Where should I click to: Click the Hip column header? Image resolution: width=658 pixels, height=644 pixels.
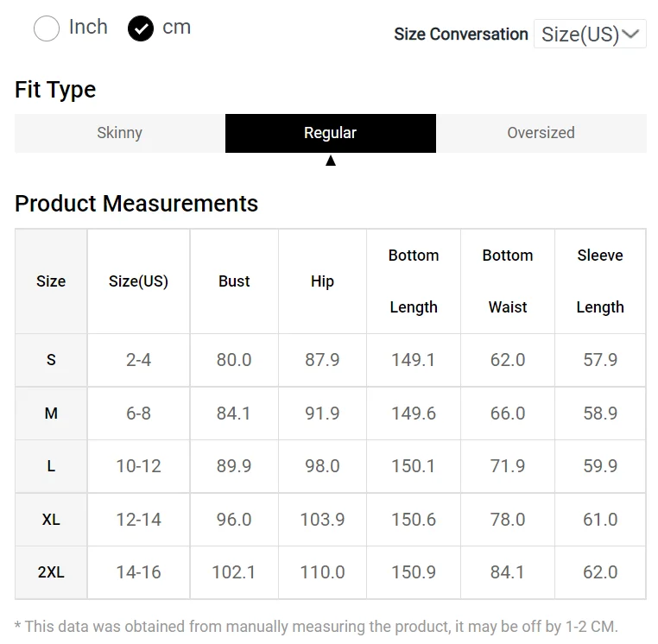click(322, 281)
